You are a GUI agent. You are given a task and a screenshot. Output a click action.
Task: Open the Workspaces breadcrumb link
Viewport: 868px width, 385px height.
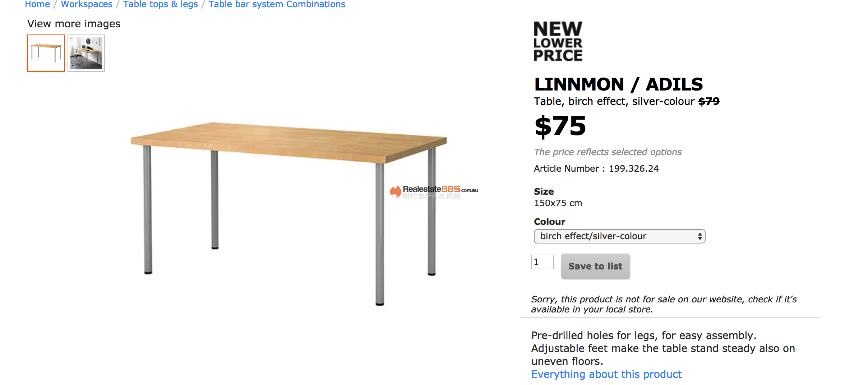87,4
